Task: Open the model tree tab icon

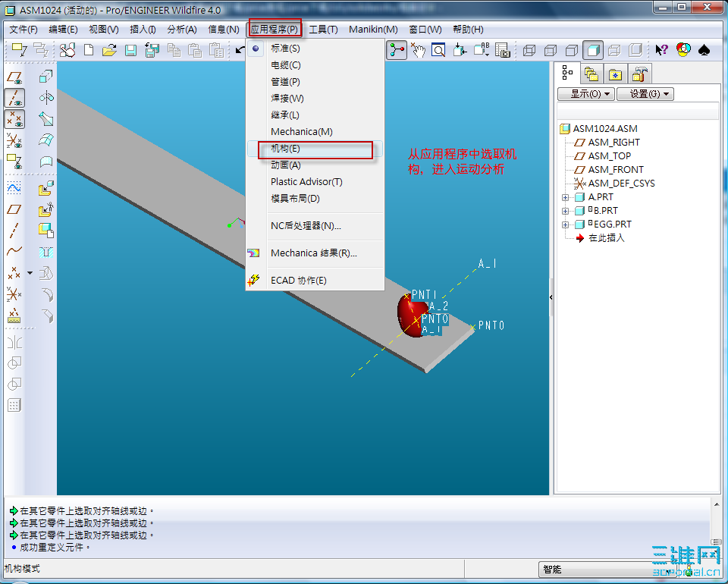Action: [567, 74]
